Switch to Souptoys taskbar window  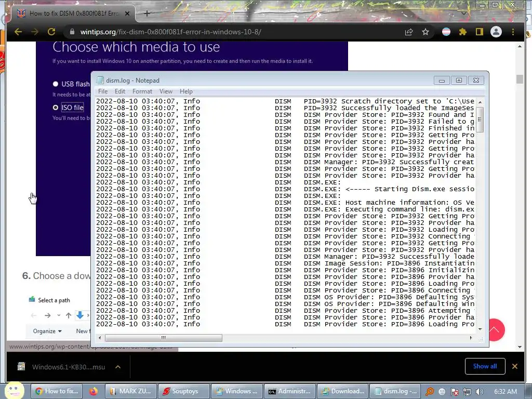pos(183,391)
